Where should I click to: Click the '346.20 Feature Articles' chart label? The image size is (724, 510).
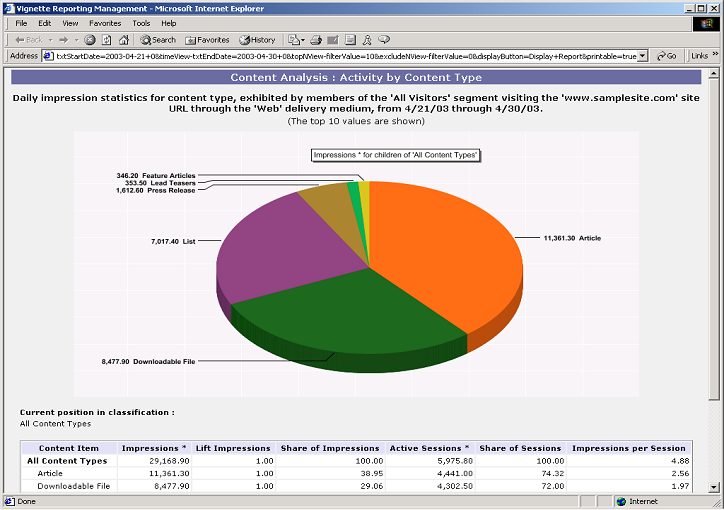click(x=156, y=175)
